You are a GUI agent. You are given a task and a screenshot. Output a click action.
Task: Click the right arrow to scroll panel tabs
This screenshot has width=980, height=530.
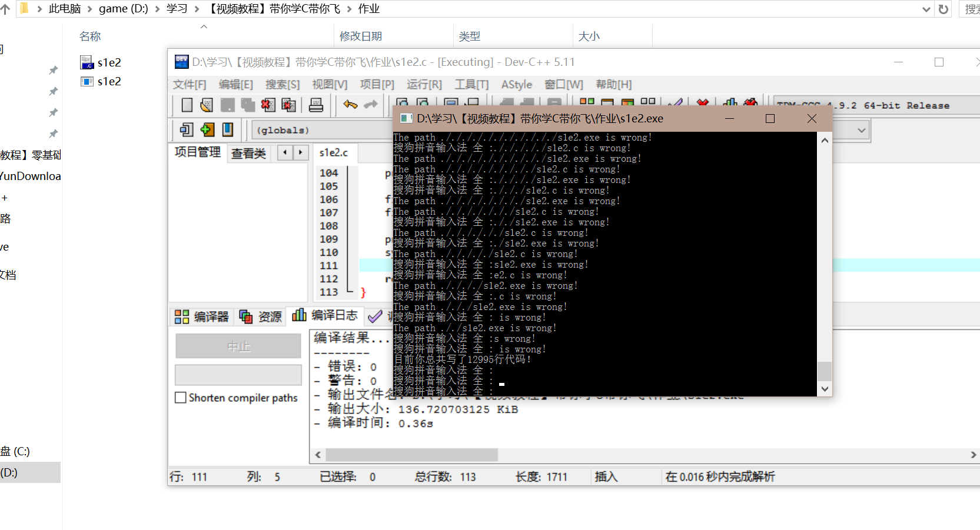pos(301,152)
